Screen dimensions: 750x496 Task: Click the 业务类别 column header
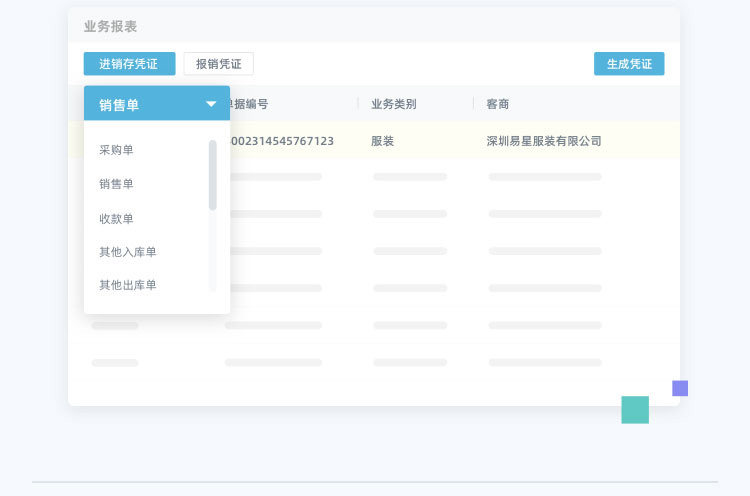(x=394, y=104)
